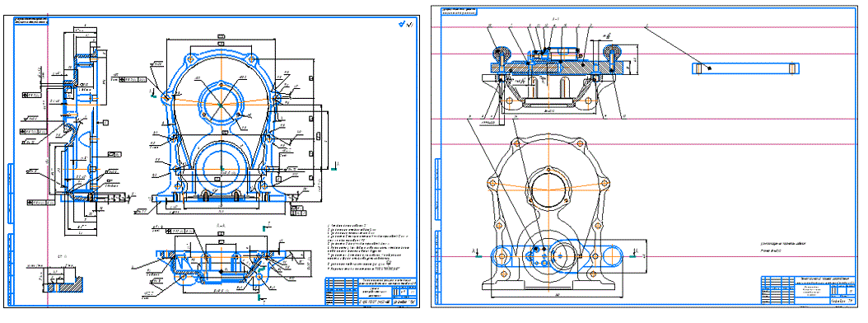Pick the lower bore center in the left front view
Viewport: 868px width, 323px height.
(x=222, y=167)
